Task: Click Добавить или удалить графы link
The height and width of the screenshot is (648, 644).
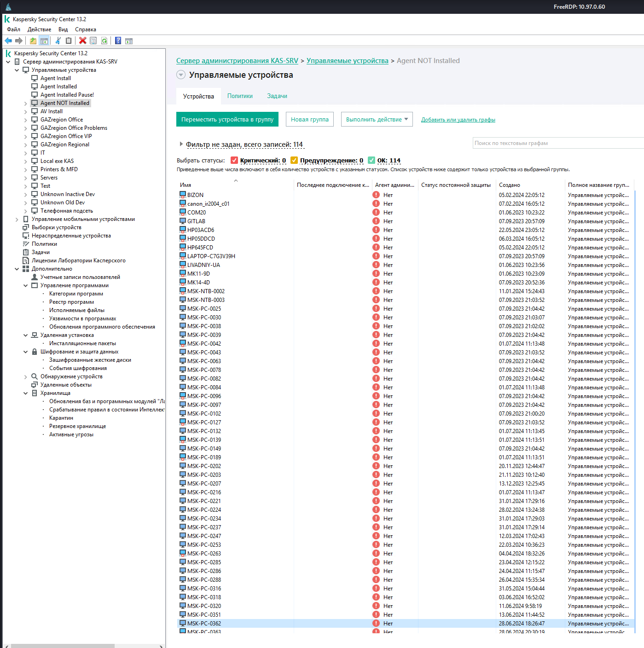Action: (458, 120)
